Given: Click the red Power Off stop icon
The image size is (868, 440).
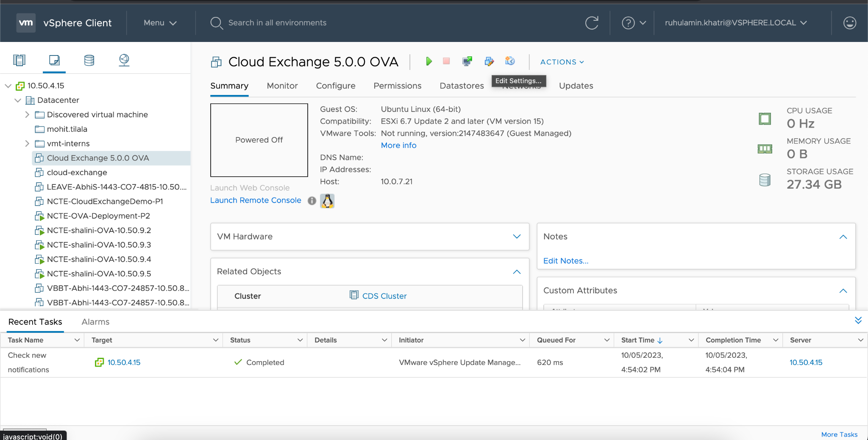Looking at the screenshot, I should coord(446,61).
